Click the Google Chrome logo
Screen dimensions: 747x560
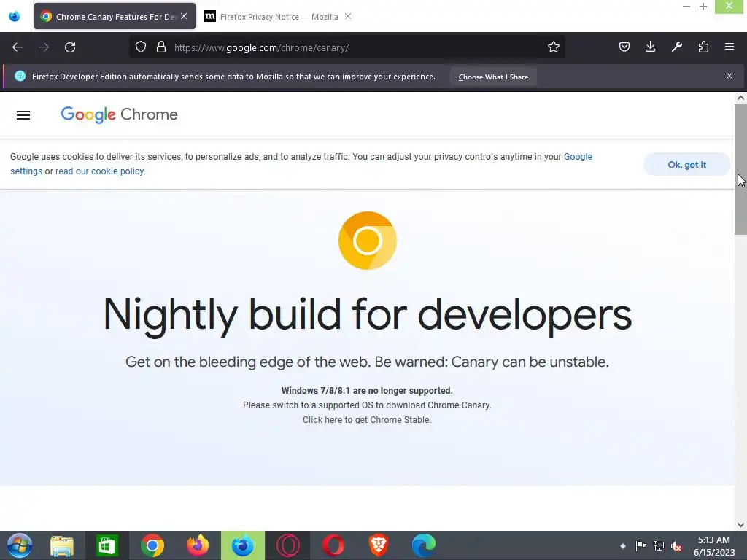pyautogui.click(x=119, y=114)
